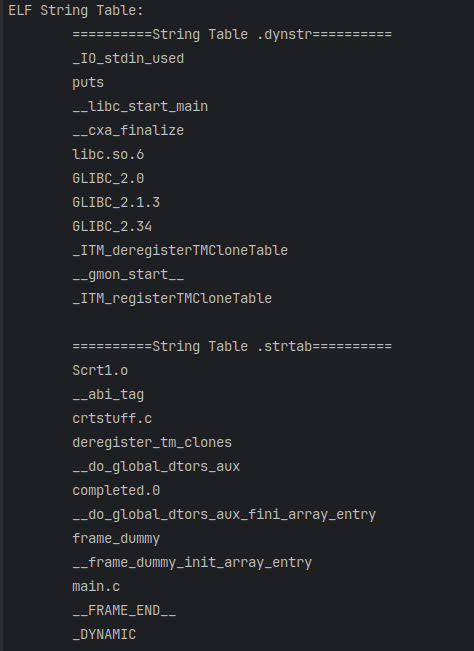Click deregister_tm_clones text

click(x=152, y=443)
